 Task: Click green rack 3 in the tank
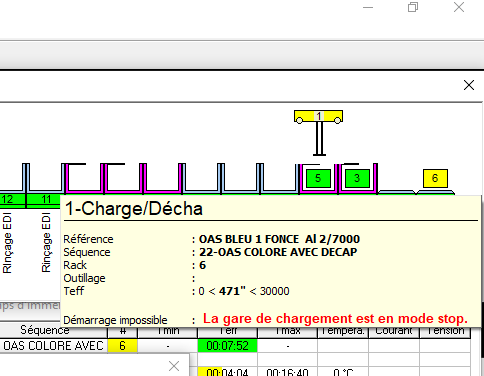click(x=357, y=178)
